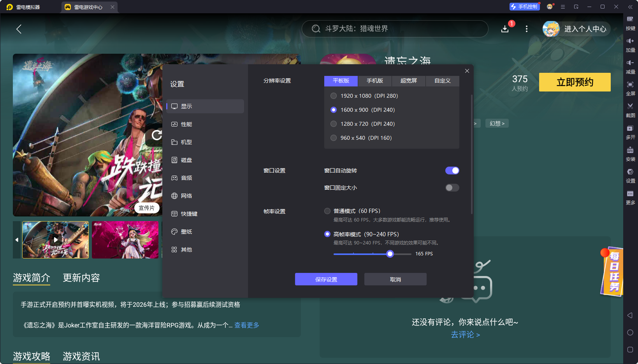638x364 pixels.
Task: Tap the Android home circle button
Action: (x=630, y=332)
